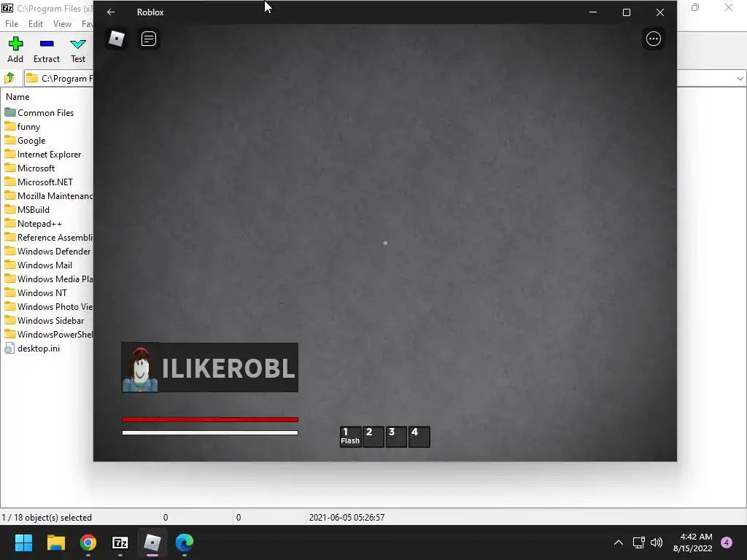
Task: Expand the 7-Zip address bar dropdown
Action: (x=740, y=79)
